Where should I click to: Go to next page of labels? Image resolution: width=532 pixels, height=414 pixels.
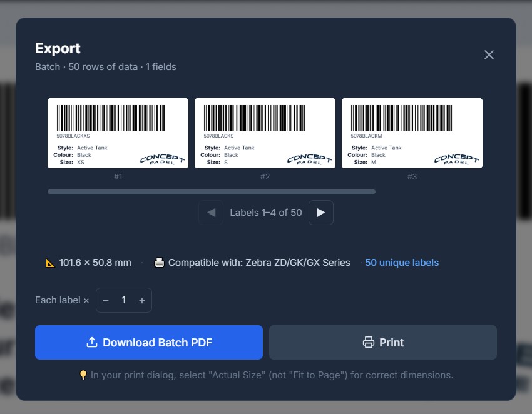pyautogui.click(x=320, y=213)
